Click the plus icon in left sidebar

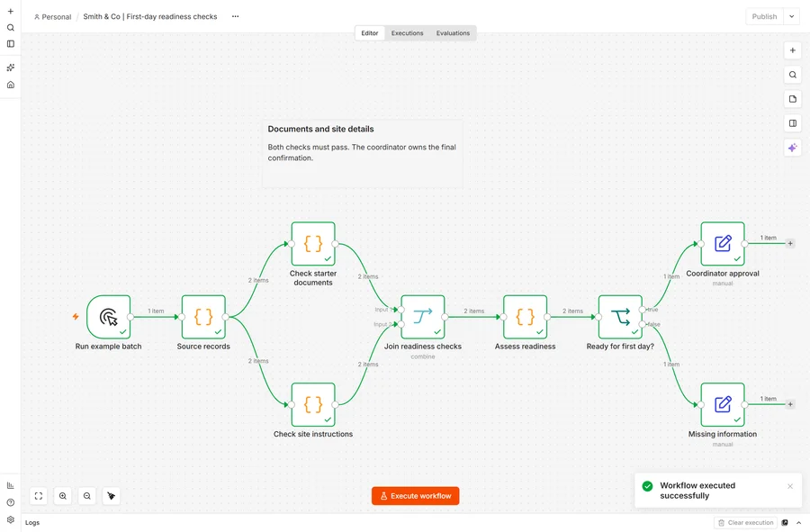point(10,12)
